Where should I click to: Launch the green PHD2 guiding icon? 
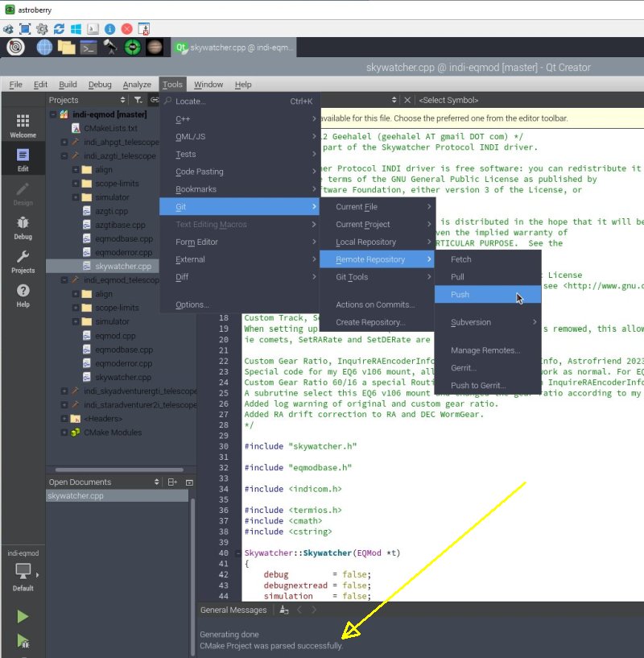click(133, 47)
